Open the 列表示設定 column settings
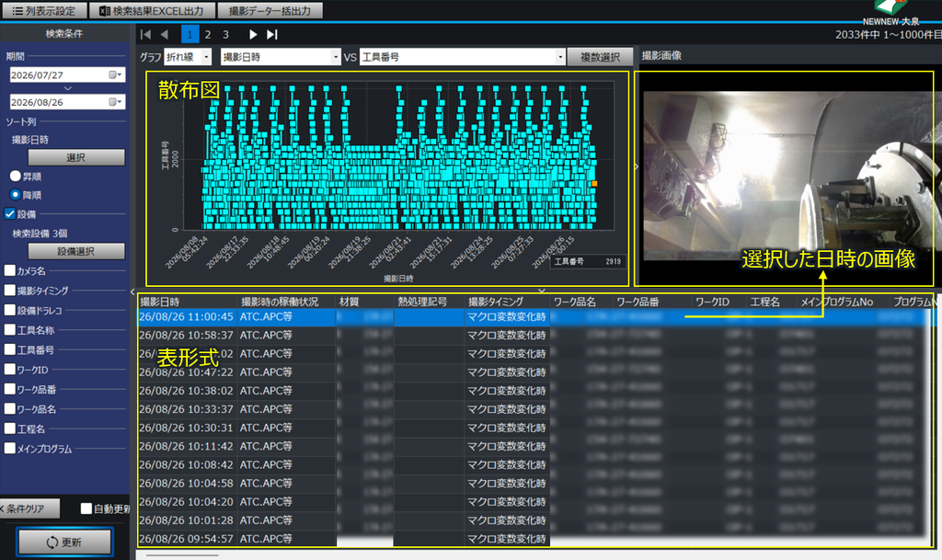Viewport: 942px width, 560px height. click(x=44, y=11)
